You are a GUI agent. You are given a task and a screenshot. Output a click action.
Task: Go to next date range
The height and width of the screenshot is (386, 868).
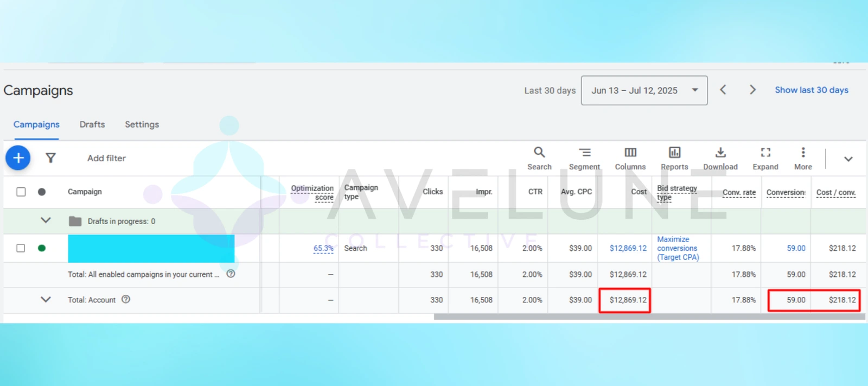click(x=752, y=90)
